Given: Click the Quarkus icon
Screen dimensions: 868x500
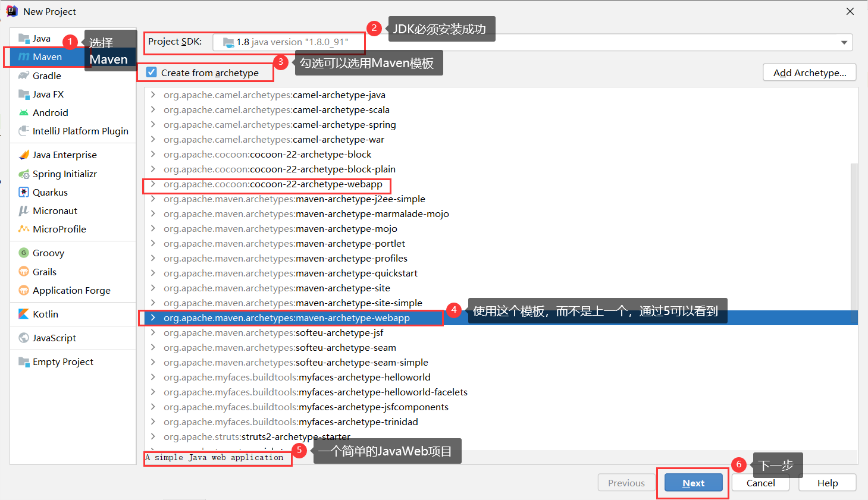Looking at the screenshot, I should pyautogui.click(x=24, y=192).
